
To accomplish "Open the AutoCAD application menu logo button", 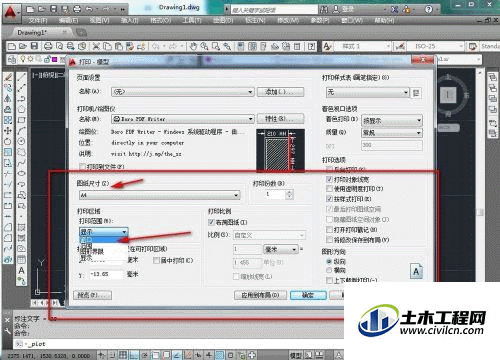I will [x=11, y=12].
